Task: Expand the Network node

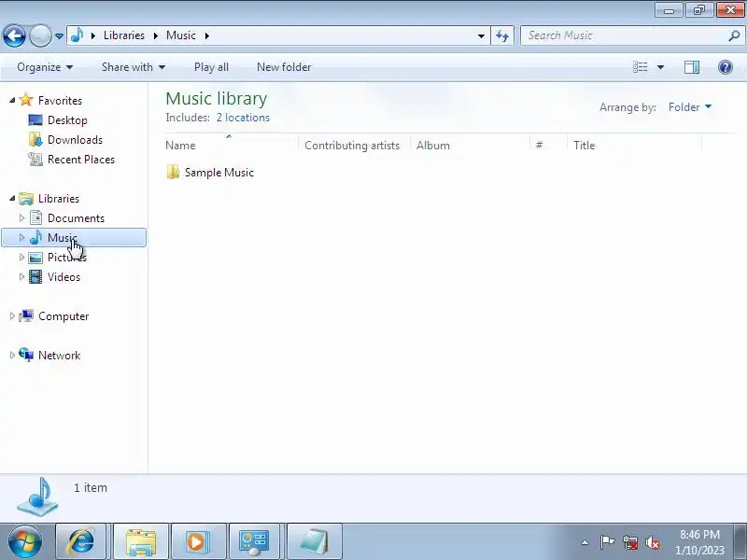Action: tap(12, 355)
